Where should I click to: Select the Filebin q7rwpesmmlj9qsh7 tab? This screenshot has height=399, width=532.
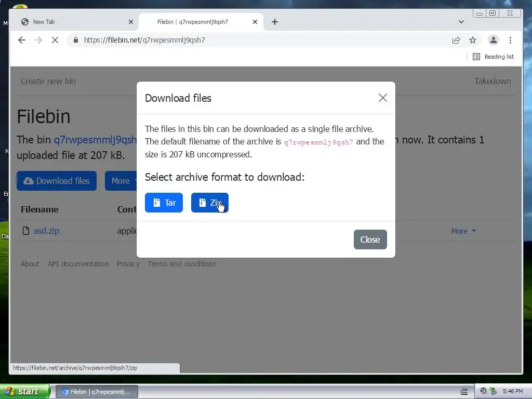tap(201, 22)
